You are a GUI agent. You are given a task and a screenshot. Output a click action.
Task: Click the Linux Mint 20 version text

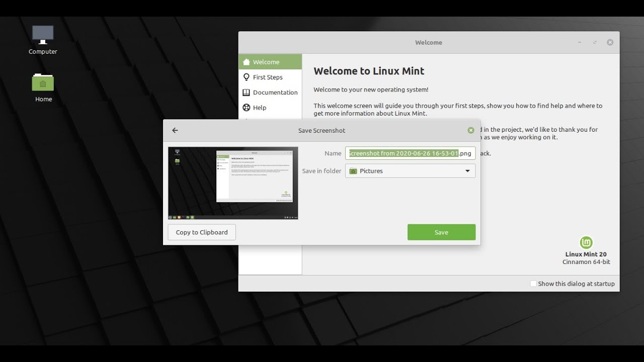pos(586,254)
